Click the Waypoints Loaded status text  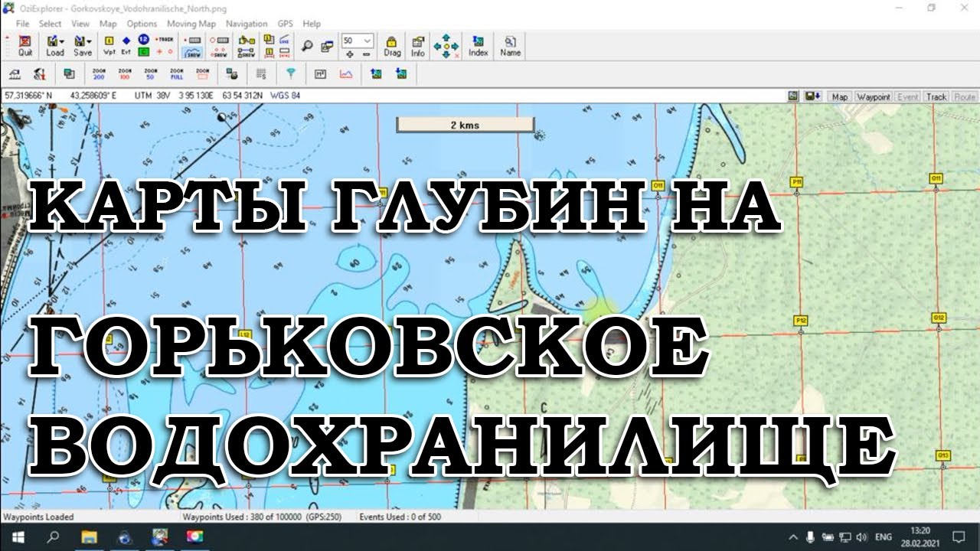coord(39,517)
